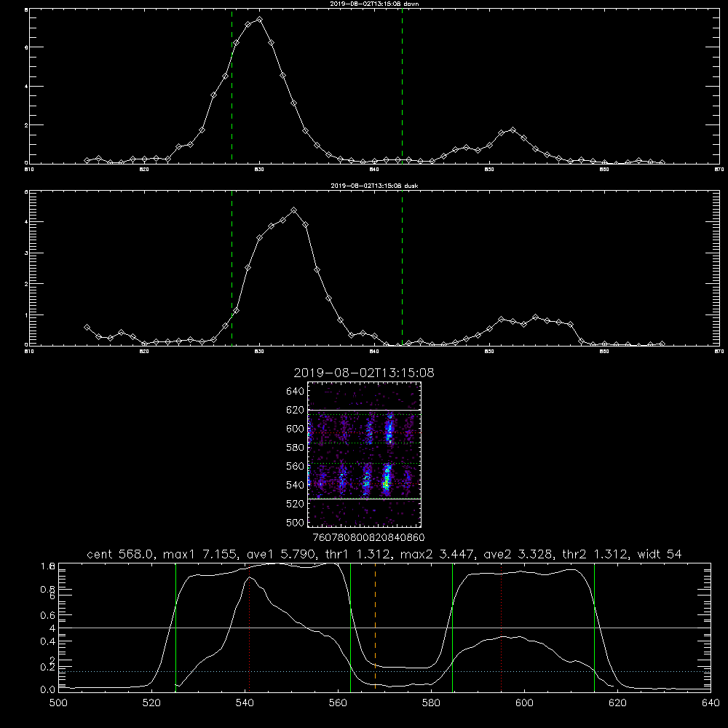Click y-axis label '0.0' on bottom plot
Viewport: 728px width, 728px height.
[48, 690]
